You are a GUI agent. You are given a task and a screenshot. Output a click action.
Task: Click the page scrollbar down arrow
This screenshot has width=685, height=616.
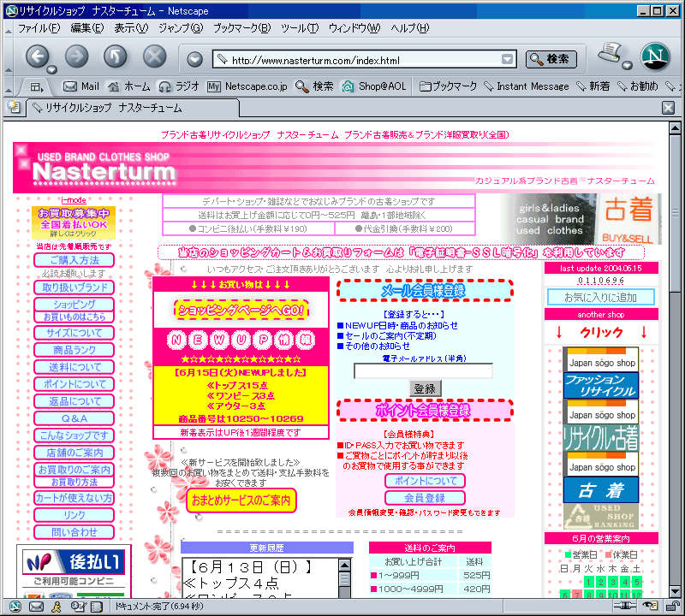pyautogui.click(x=675, y=591)
